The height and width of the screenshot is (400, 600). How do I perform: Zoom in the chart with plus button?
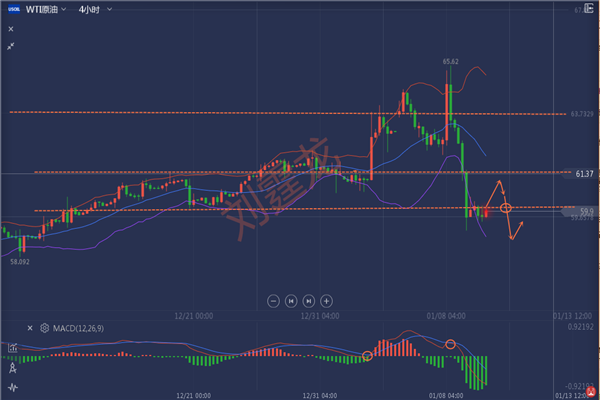328,300
